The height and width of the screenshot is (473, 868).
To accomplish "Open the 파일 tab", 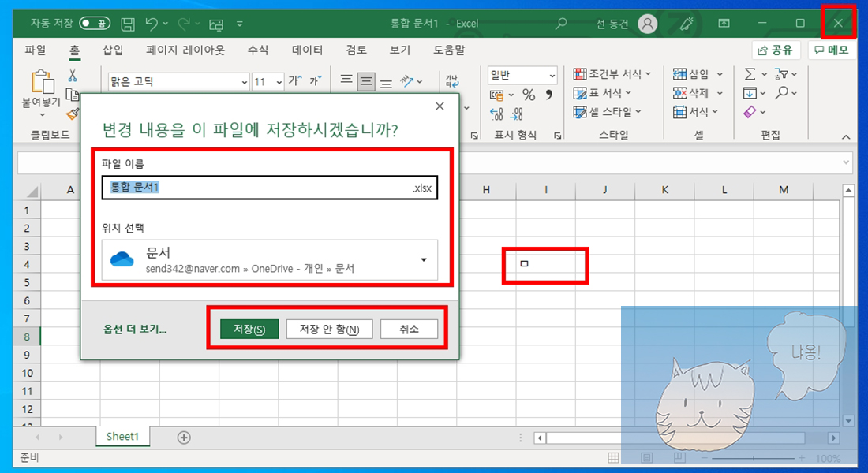I will click(36, 50).
